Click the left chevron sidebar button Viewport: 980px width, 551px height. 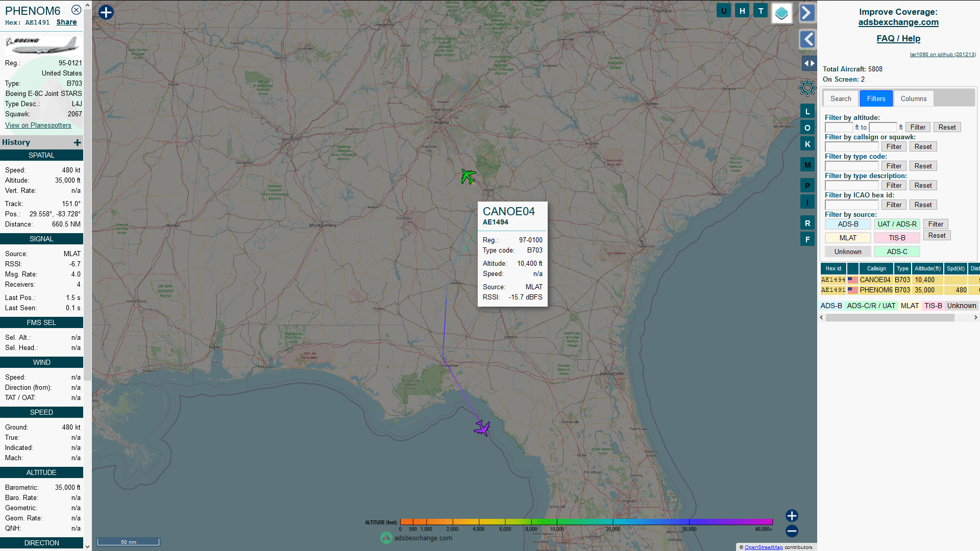point(807,39)
